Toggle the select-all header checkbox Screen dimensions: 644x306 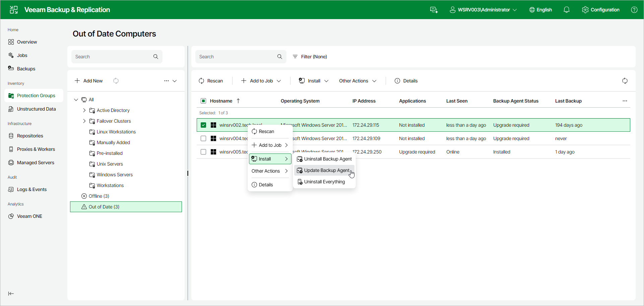203,101
